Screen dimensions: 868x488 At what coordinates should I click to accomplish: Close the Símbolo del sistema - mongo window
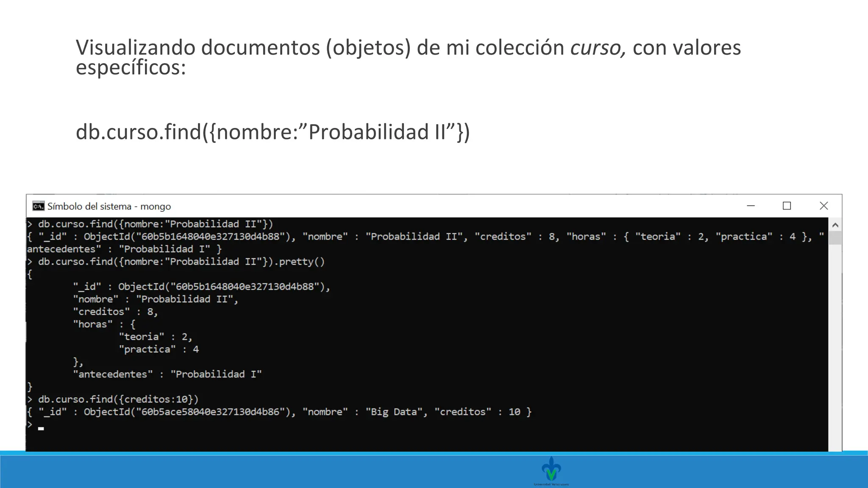823,206
